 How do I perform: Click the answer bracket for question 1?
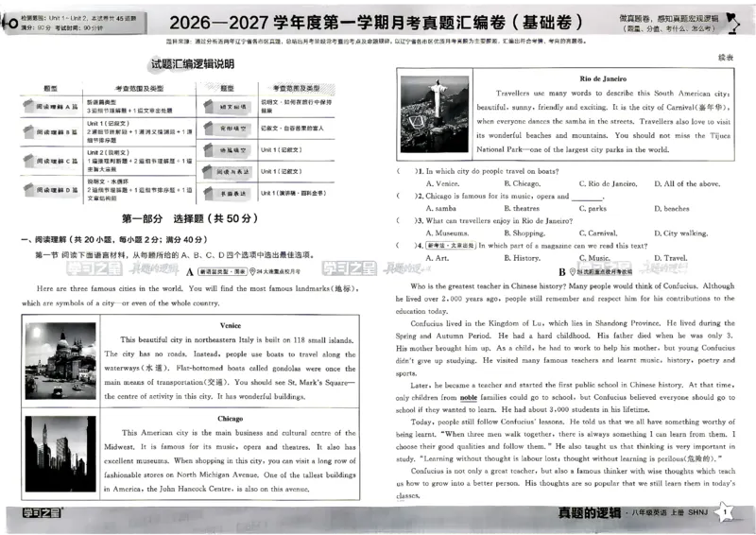pyautogui.click(x=406, y=171)
